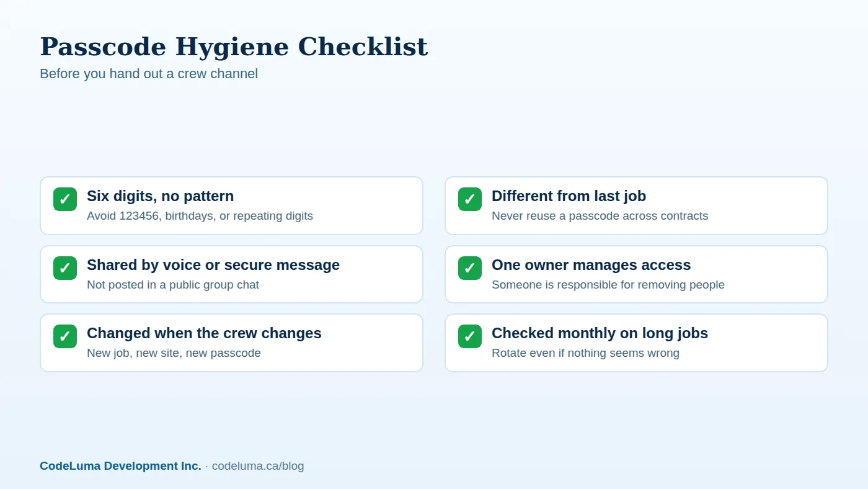Viewport: 868px width, 489px height.
Task: Toggle the 'Checked monthly on long jobs' checkmark
Action: pyautogui.click(x=470, y=336)
